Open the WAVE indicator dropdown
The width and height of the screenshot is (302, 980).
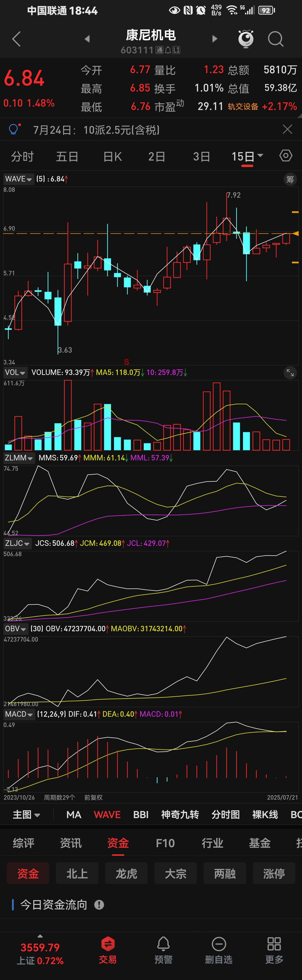(x=18, y=179)
